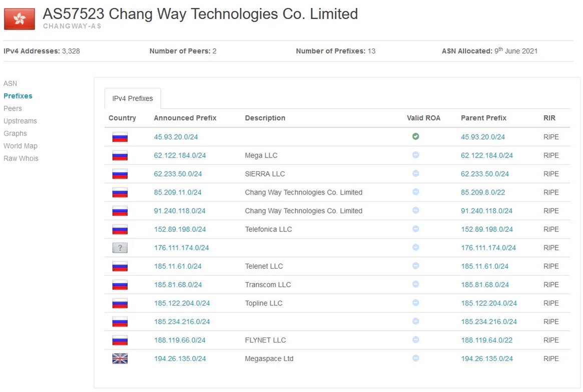Click the ROA status icon for Mega LLC
Image resolution: width=583 pixels, height=392 pixels.
[x=415, y=155]
